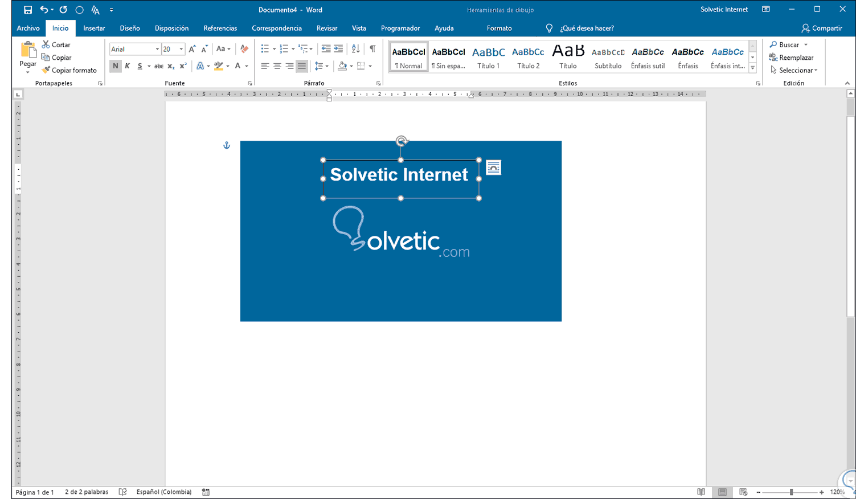Screen dimensions: 868x499
Task: Click the vertical scrollbar
Action: pyautogui.click(x=851, y=216)
